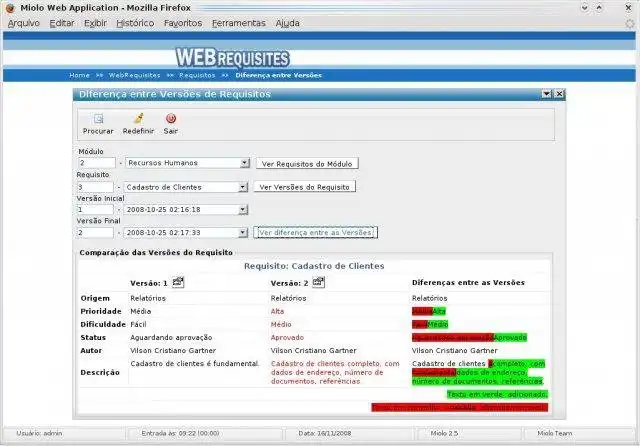Open the Ferramentas menu
The width and height of the screenshot is (640, 446).
[239, 23]
